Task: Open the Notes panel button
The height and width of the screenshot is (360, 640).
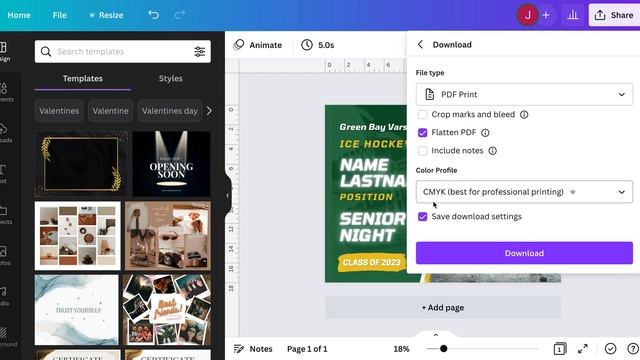Action: point(253,349)
